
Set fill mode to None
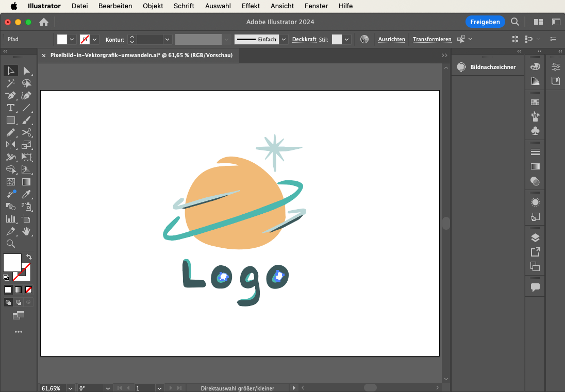coord(29,289)
